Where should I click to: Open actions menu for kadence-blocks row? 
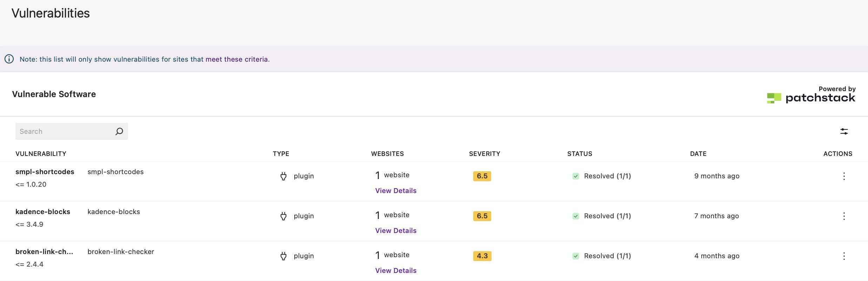(844, 216)
